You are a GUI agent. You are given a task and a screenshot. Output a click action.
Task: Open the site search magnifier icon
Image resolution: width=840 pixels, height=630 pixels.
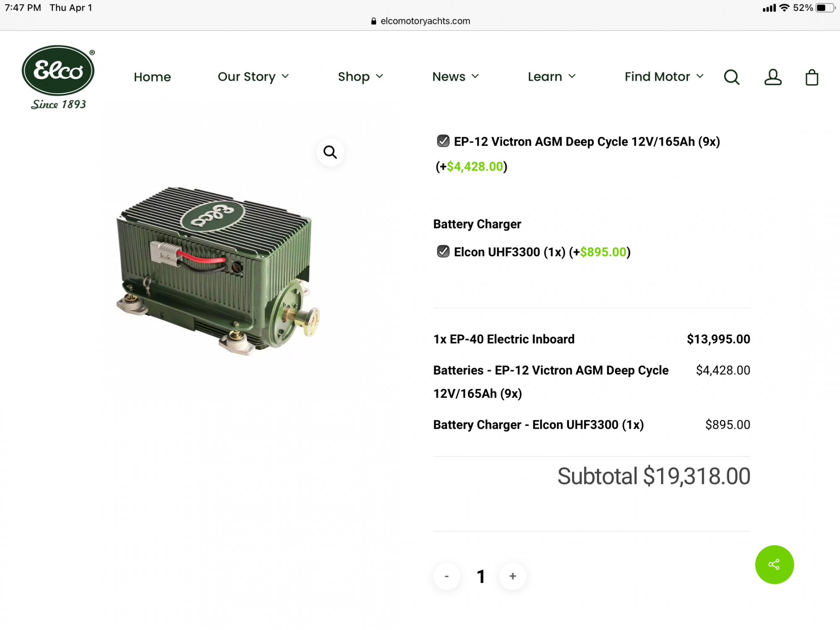(x=732, y=77)
